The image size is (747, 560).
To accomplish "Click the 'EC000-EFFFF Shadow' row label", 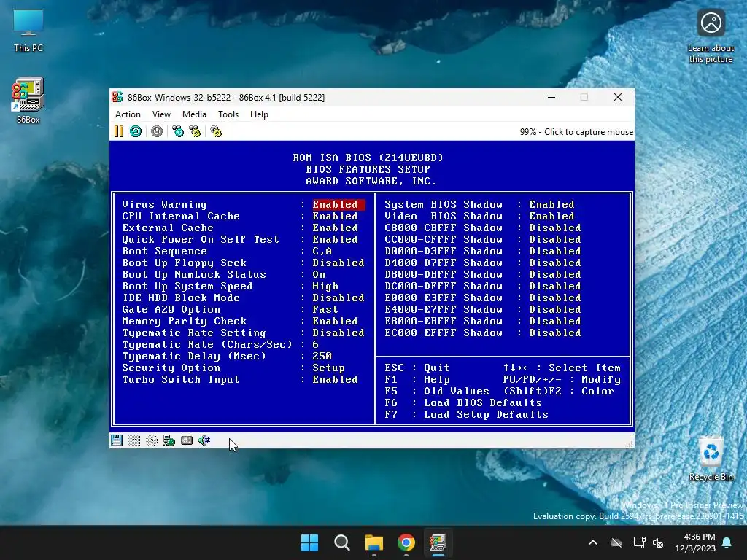I will [444, 332].
